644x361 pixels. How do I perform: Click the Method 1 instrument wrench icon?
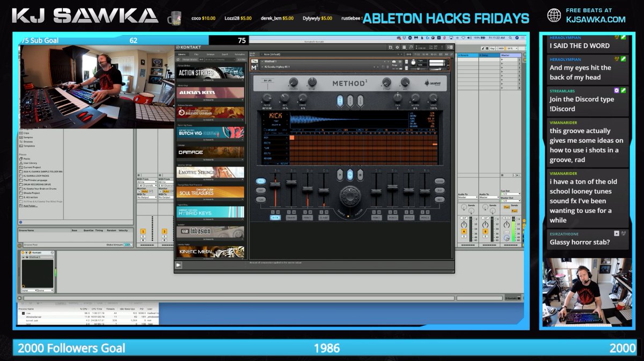click(x=254, y=62)
